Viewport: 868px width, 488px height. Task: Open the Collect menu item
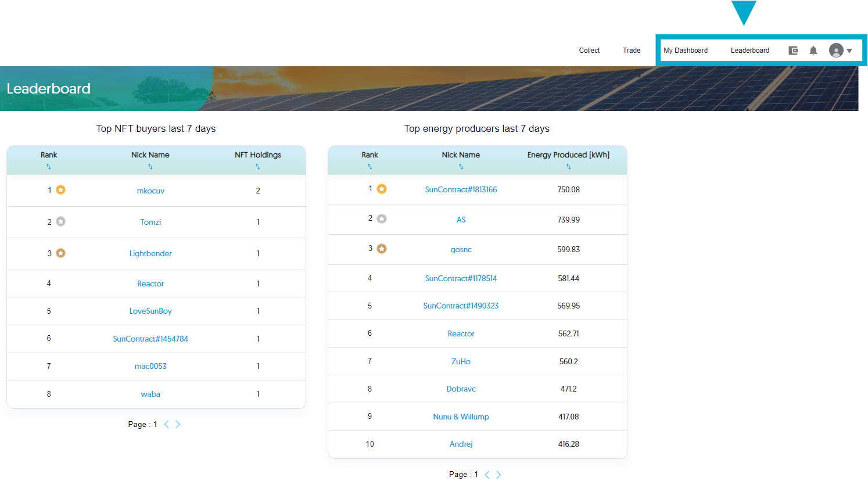(x=589, y=51)
